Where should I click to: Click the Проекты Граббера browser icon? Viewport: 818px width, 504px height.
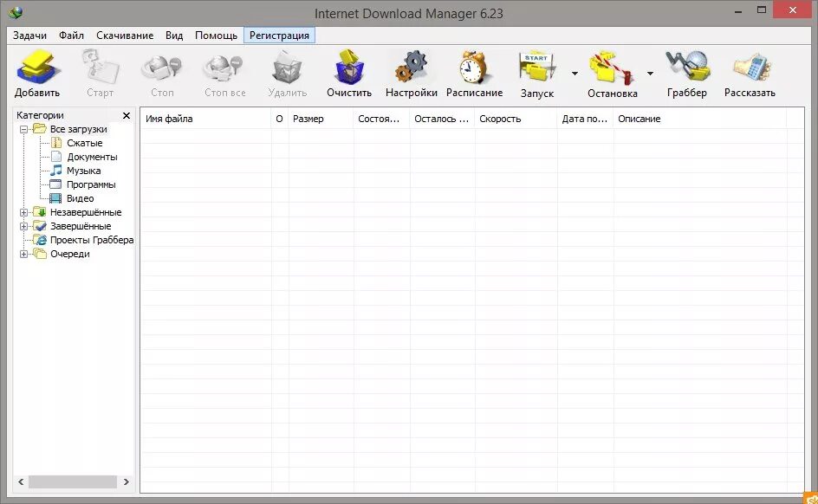[40, 240]
